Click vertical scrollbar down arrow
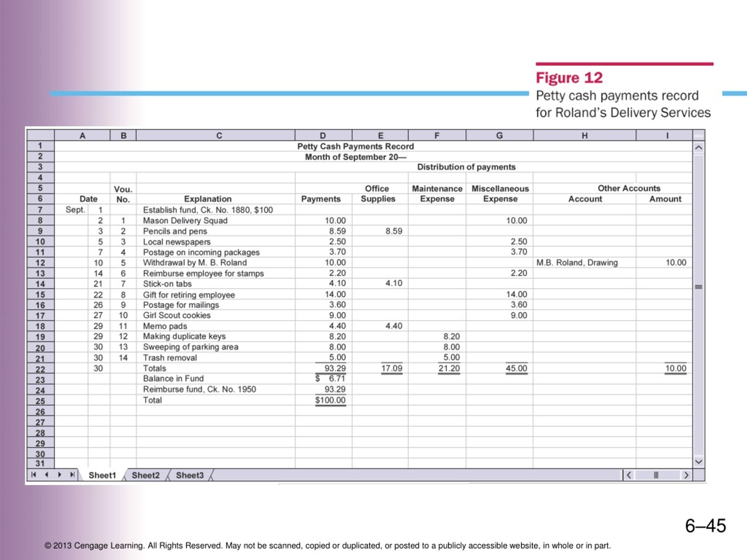747x560 pixels. coord(699,461)
